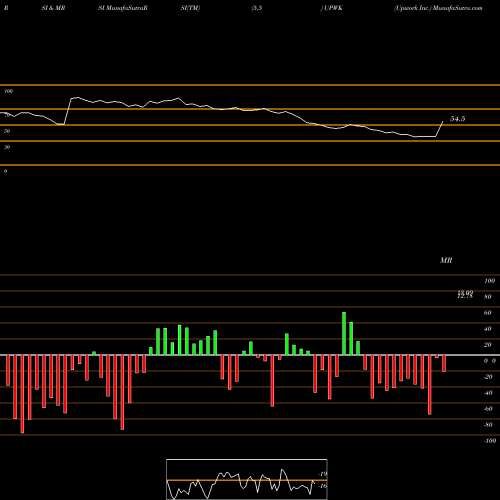Click the "Upwork Inc. | MunafaSutra.com" header text
The height and width of the screenshot is (500, 500).
pos(438,8)
